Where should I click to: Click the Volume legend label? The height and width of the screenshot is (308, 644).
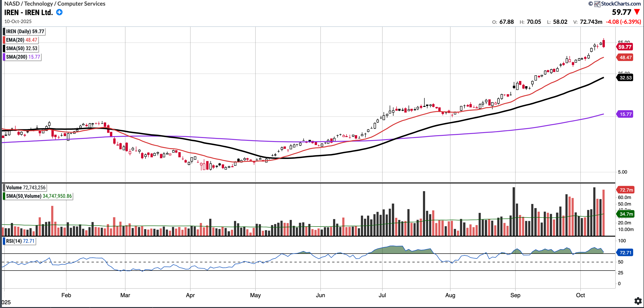25,188
